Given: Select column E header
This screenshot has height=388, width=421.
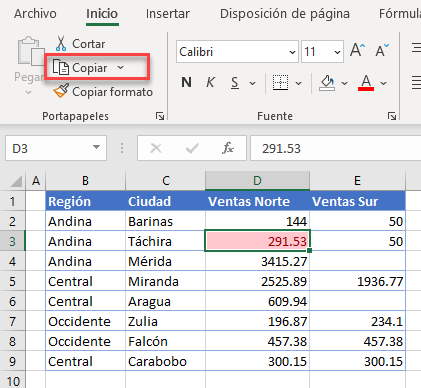Looking at the screenshot, I should [357, 181].
